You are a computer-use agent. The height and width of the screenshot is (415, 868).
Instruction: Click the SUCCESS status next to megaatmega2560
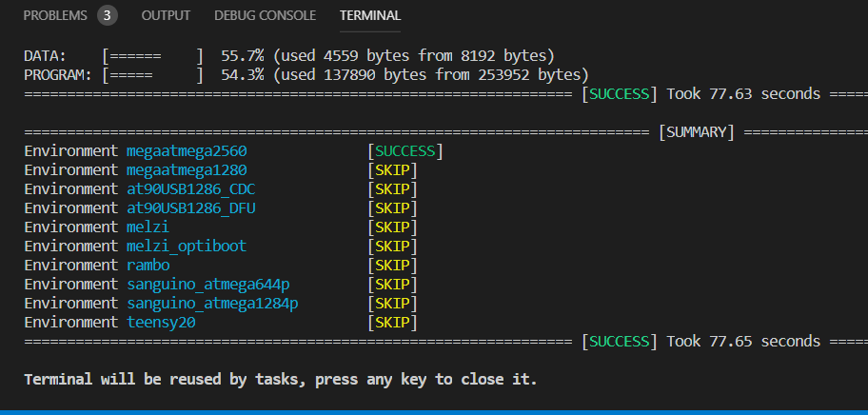[x=405, y=151]
